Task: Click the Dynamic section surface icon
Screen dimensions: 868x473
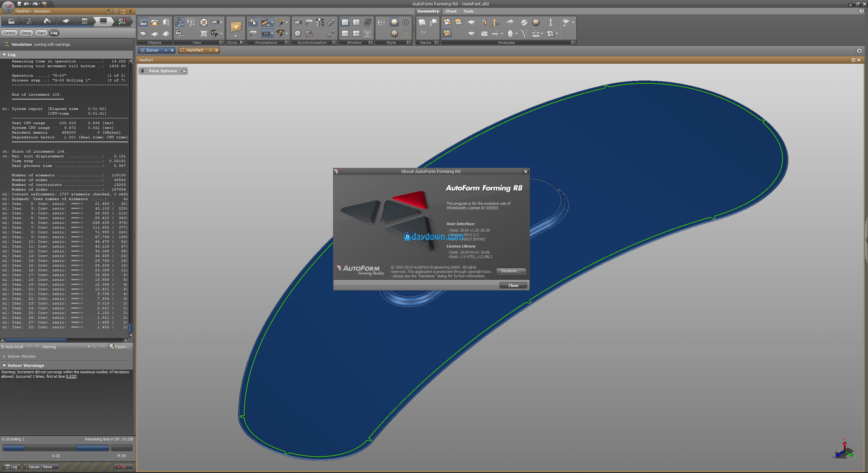Action: click(x=236, y=26)
